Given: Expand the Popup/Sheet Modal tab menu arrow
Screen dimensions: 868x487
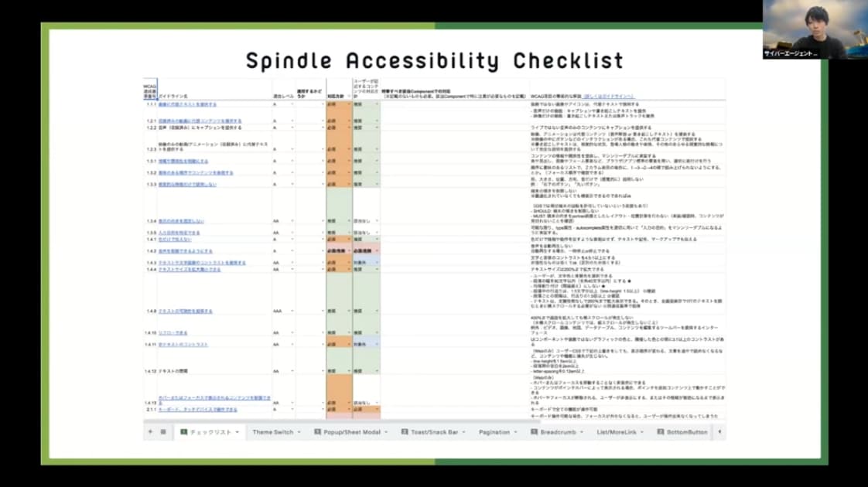Looking at the screenshot, I should (x=386, y=432).
